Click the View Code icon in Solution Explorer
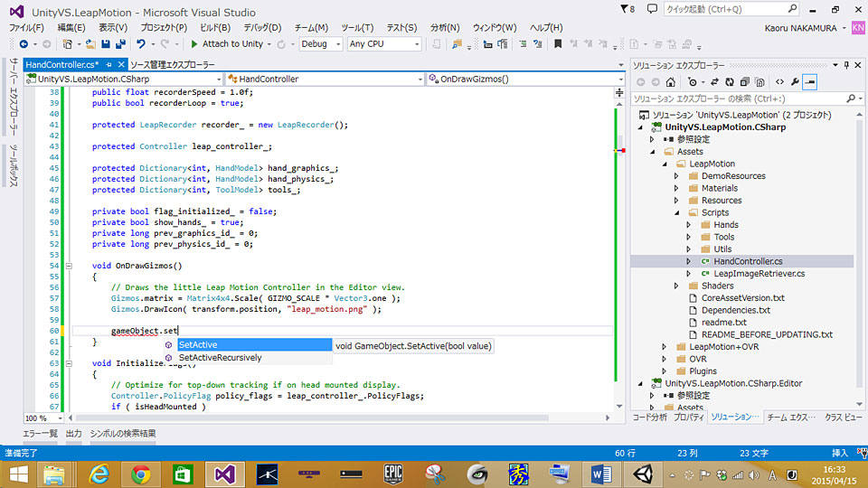 (x=779, y=82)
